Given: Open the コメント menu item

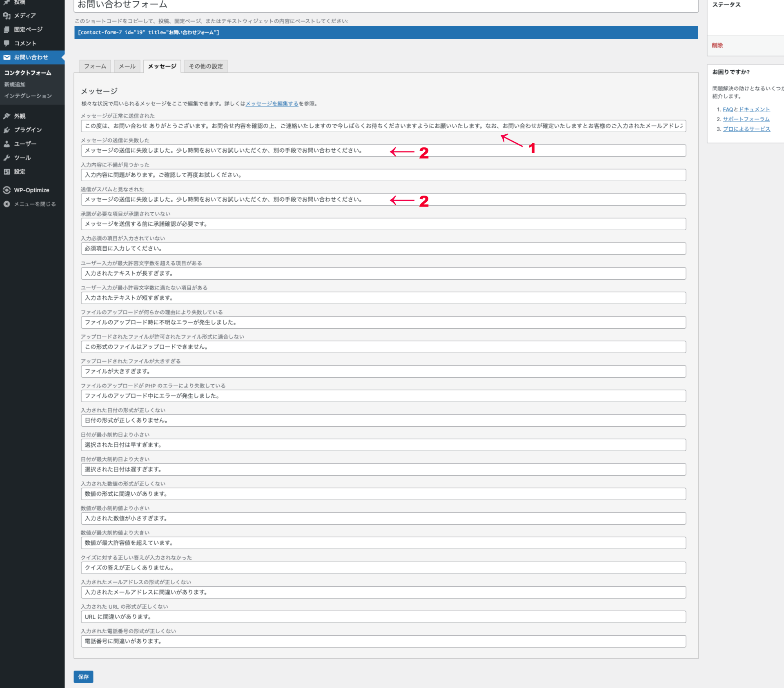Looking at the screenshot, I should (x=25, y=43).
